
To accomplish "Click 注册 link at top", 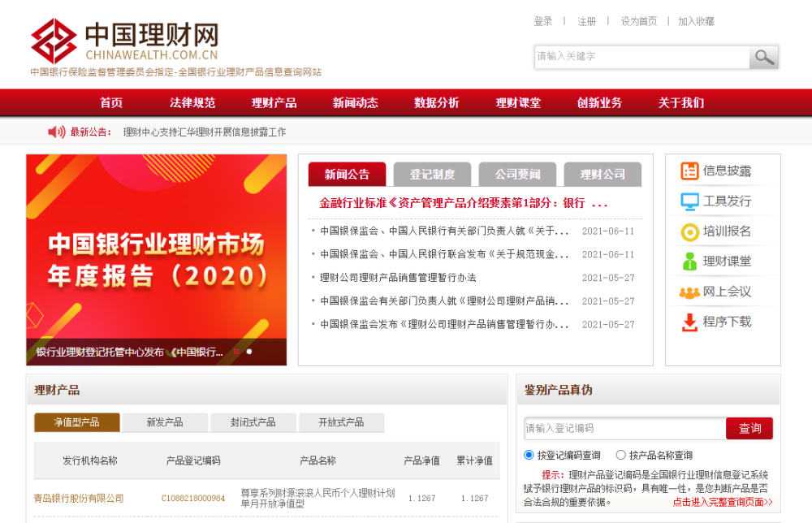I will 586,21.
